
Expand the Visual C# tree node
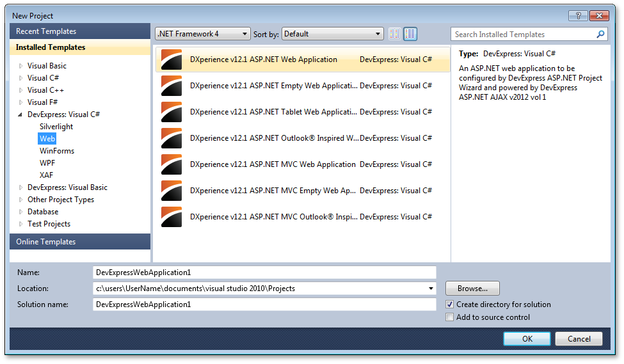20,78
